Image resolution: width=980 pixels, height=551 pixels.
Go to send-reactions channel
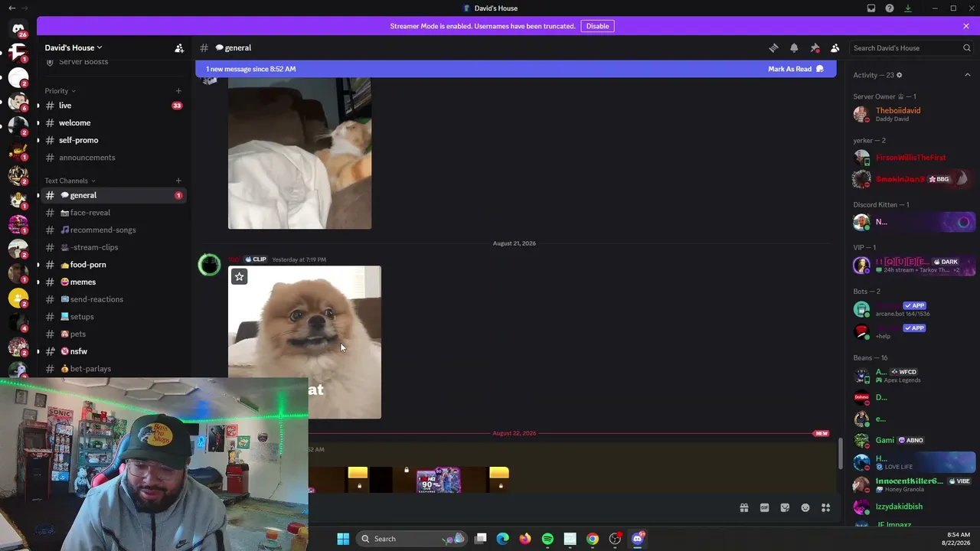113,299
